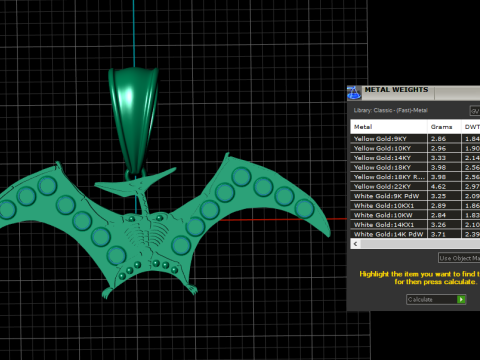480x360 pixels.
Task: Click the Metal Weights panel title
Action: pyautogui.click(x=396, y=90)
